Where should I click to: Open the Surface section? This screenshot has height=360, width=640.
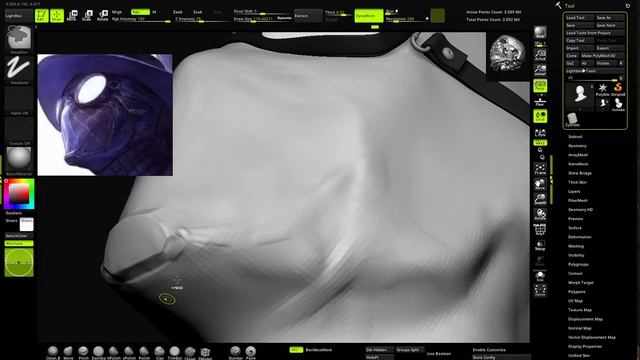(x=575, y=228)
